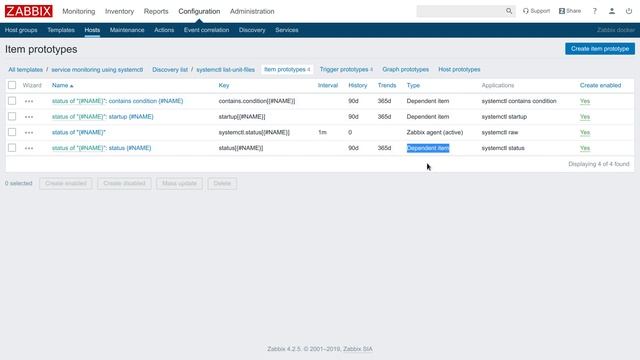640x360 pixels.
Task: Click the Mass update button
Action: (x=179, y=183)
